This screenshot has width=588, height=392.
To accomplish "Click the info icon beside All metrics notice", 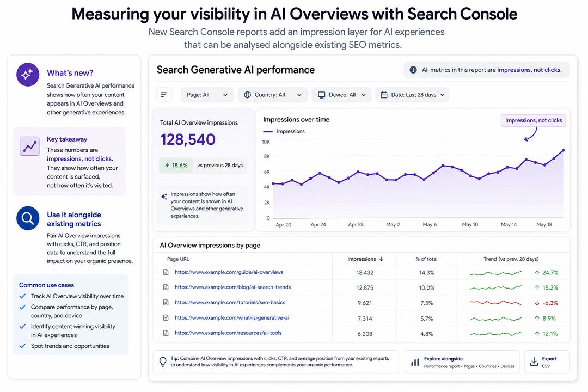I will 413,70.
